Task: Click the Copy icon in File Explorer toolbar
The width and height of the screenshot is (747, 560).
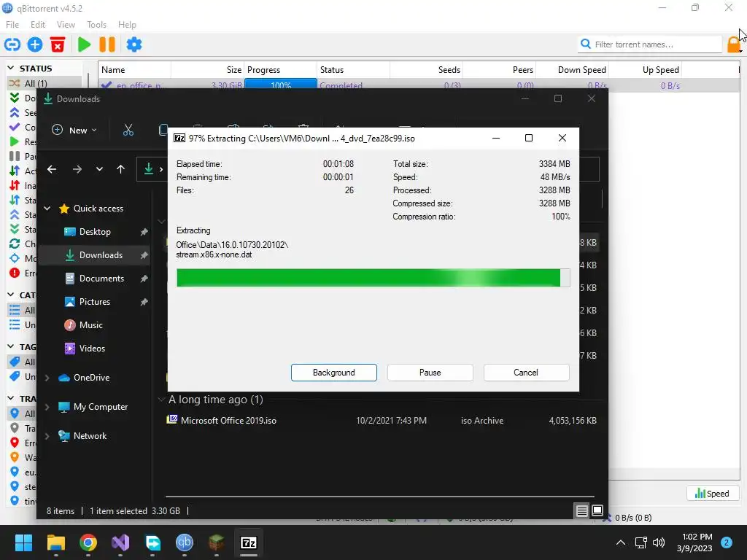Action: [163, 130]
